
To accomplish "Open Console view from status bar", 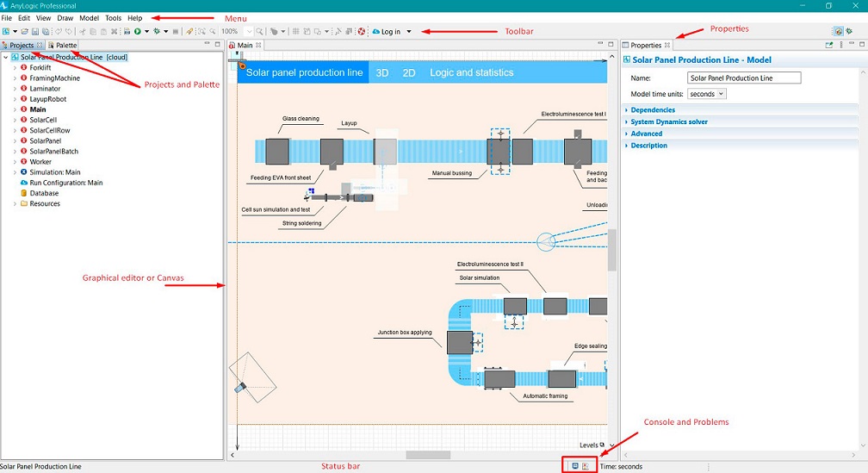I will coord(574,466).
